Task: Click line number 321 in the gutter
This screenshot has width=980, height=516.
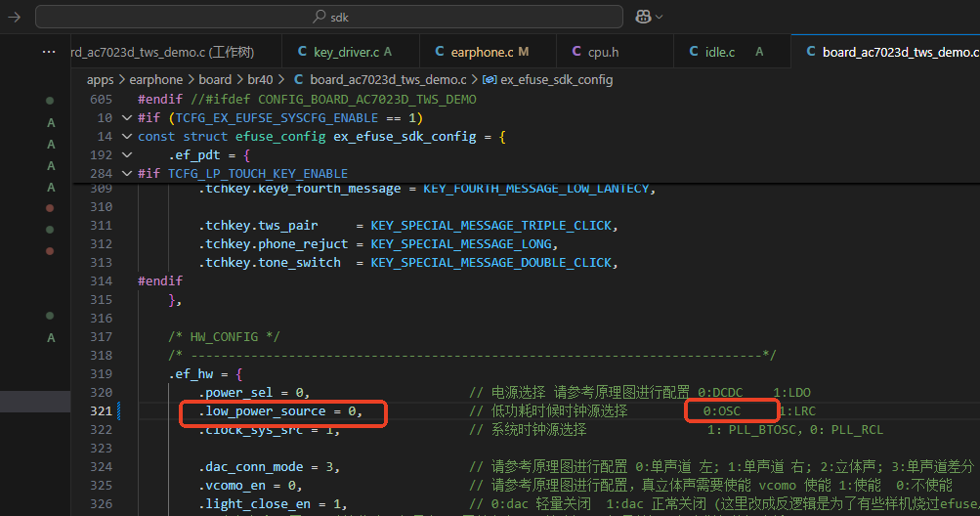Action: [x=101, y=410]
